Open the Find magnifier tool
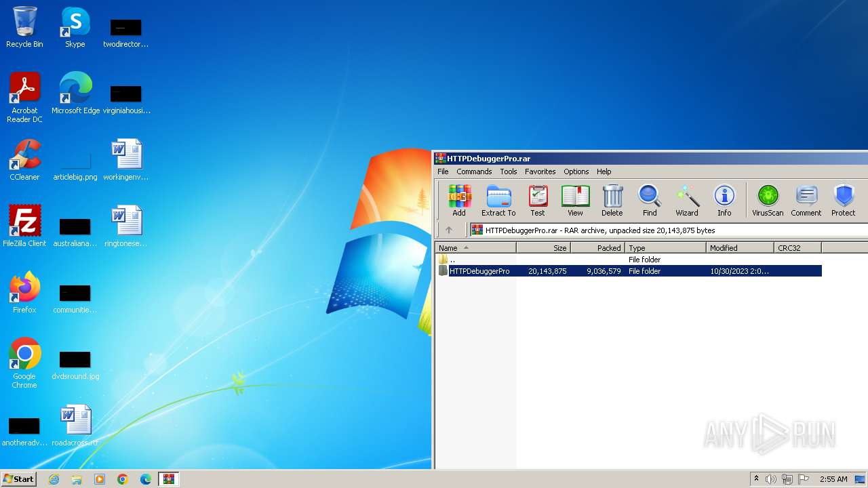Image resolution: width=868 pixels, height=488 pixels. coord(650,201)
